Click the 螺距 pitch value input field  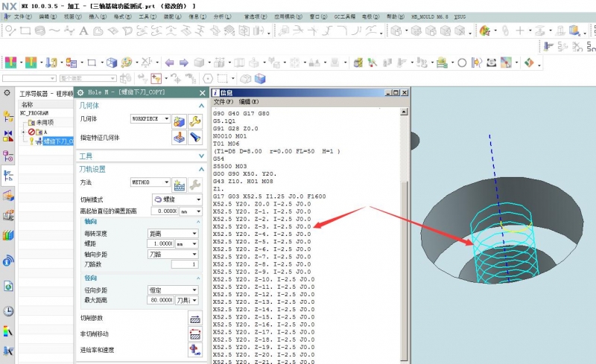click(160, 243)
